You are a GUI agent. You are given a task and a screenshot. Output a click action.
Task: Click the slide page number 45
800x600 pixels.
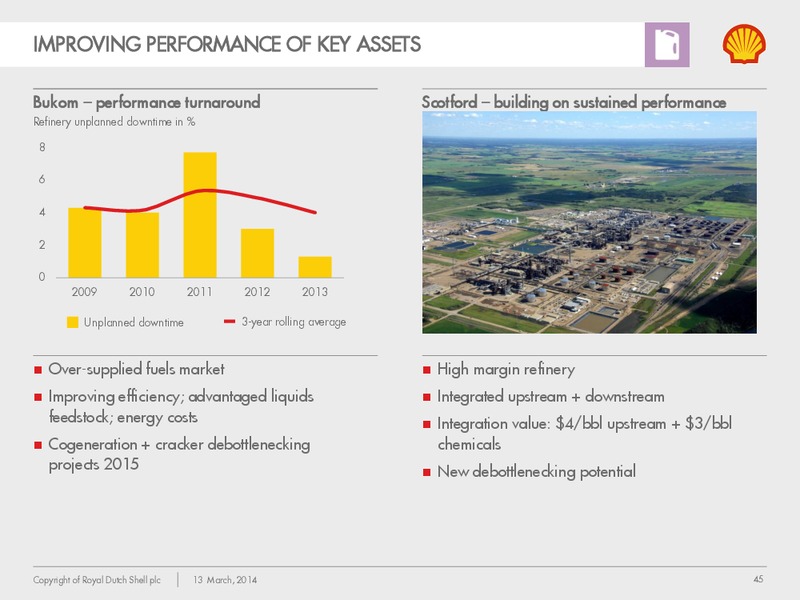(x=758, y=579)
